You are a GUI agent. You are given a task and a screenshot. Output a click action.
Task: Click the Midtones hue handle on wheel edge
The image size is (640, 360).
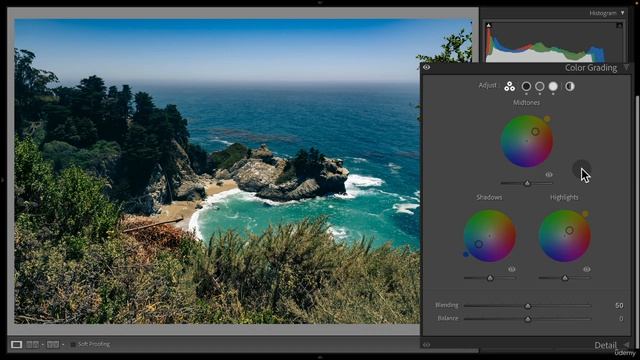coord(547,119)
